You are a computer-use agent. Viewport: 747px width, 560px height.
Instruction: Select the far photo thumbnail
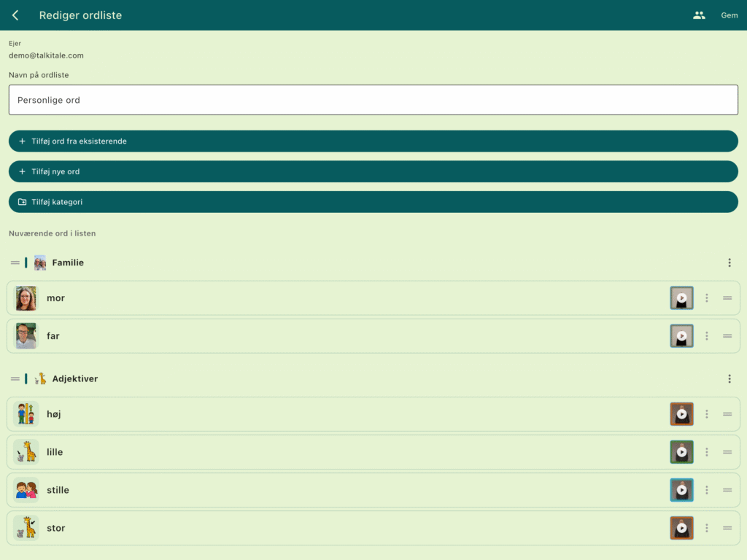pyautogui.click(x=26, y=336)
